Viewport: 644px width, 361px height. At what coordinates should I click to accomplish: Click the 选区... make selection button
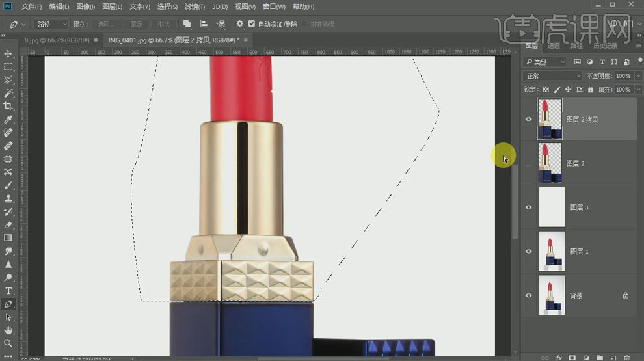click(106, 24)
